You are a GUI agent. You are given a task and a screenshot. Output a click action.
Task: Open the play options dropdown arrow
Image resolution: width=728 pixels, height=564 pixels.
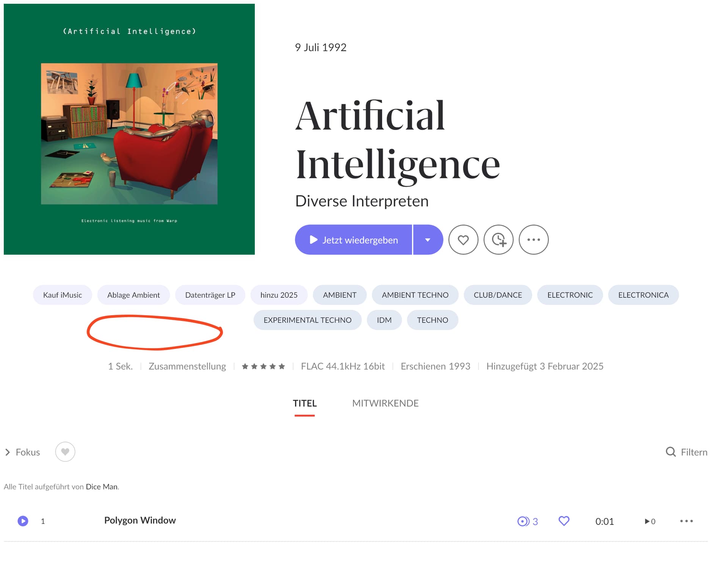coord(428,240)
